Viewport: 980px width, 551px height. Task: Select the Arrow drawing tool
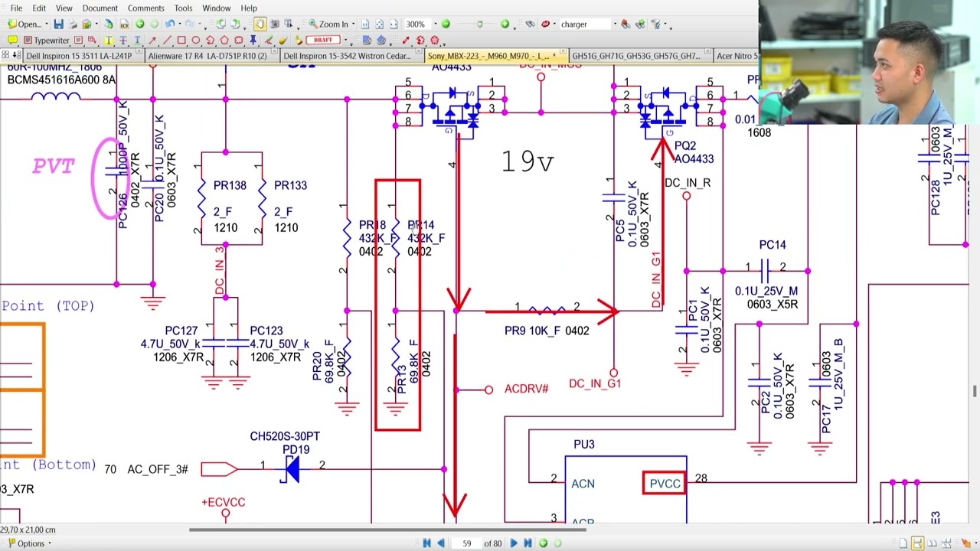coord(152,41)
